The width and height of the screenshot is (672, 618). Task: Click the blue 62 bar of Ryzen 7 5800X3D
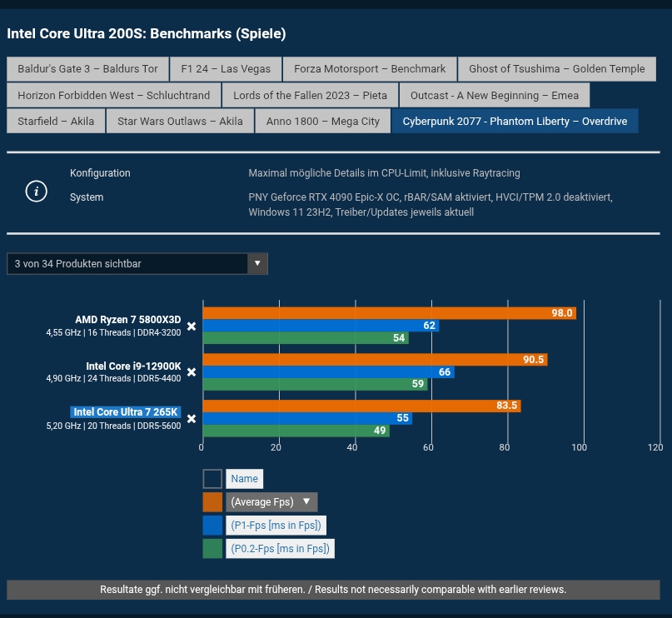point(321,326)
